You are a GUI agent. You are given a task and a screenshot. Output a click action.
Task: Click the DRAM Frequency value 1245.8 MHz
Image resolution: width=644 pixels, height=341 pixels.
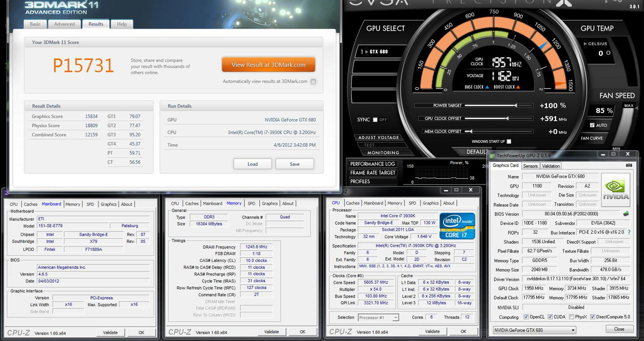256,247
